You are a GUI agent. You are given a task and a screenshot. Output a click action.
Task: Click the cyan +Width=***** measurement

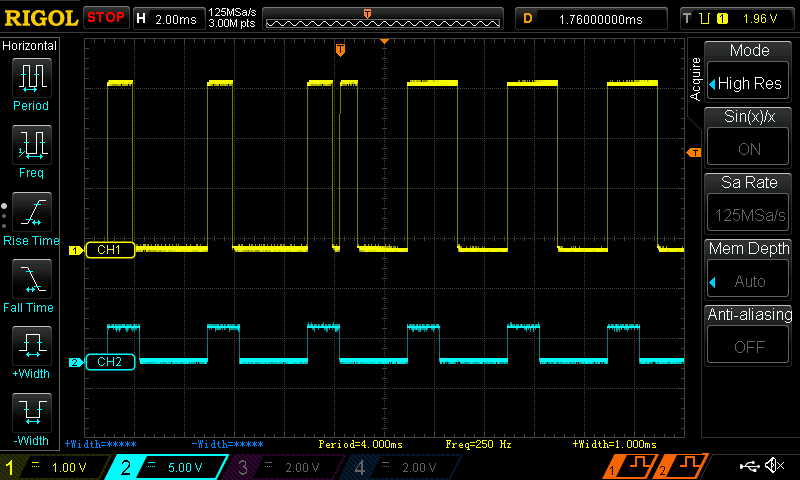click(x=101, y=444)
